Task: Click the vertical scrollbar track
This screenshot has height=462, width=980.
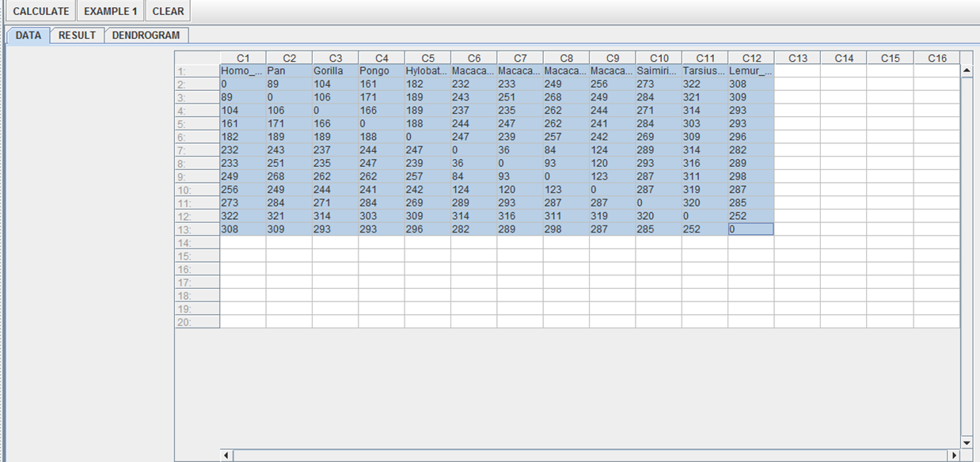Action: [966, 253]
